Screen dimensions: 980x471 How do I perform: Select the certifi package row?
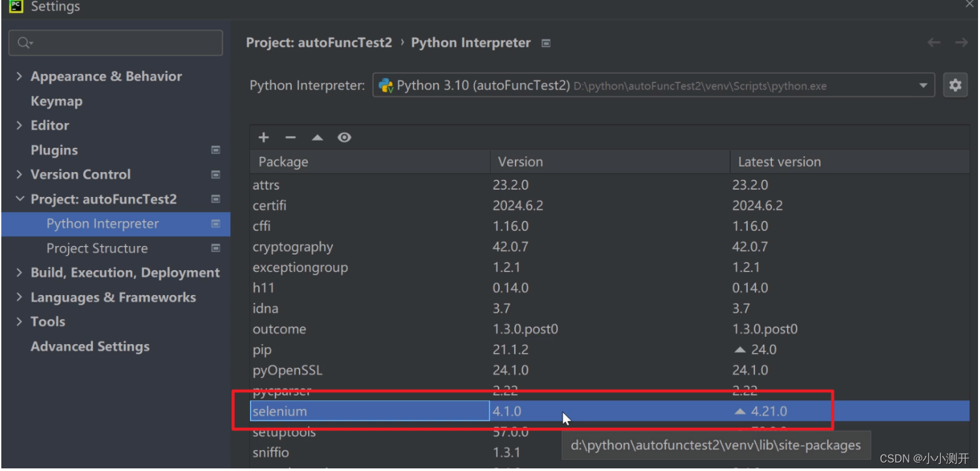pyautogui.click(x=610, y=205)
